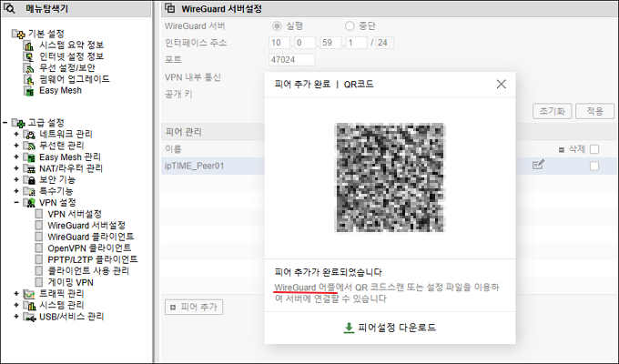Screen dimensions: 619x364
Task: Expand USB/서비스 관리 node
Action: click(16, 317)
